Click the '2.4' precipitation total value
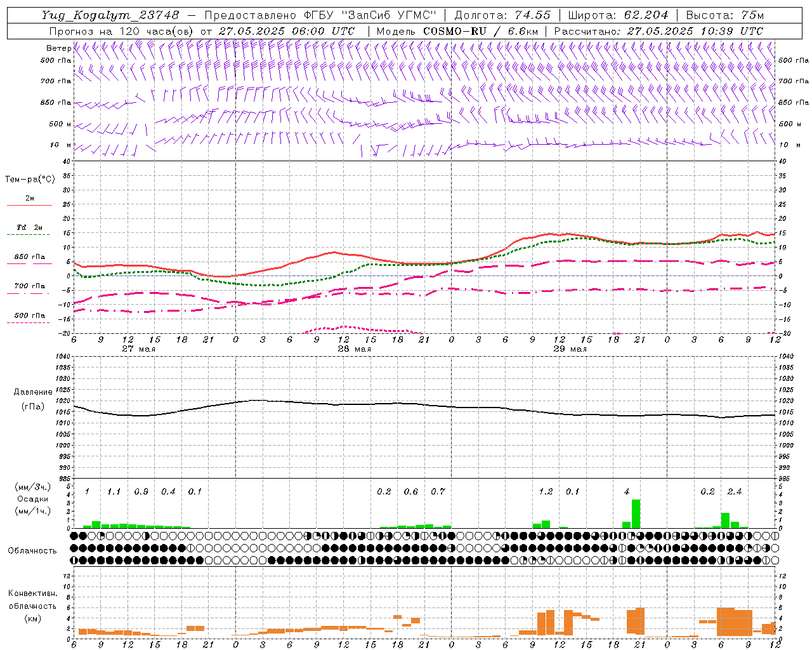812x650 pixels. (735, 492)
